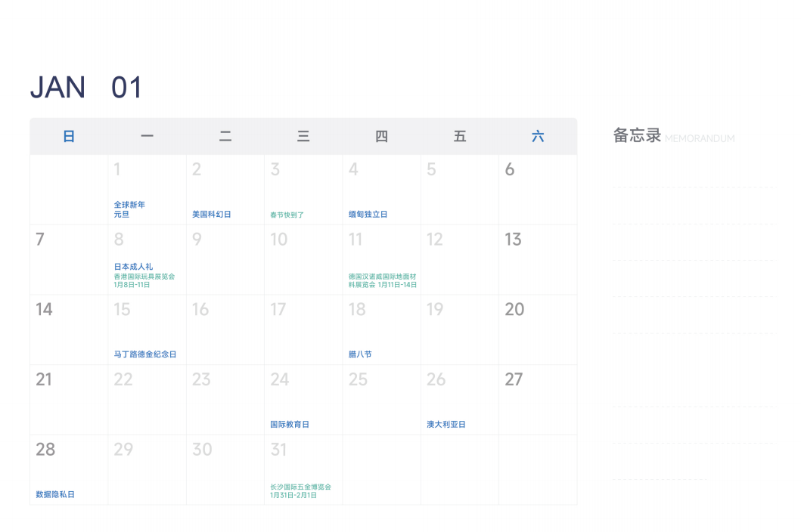Image resolution: width=801 pixels, height=532 pixels.
Task: Open the 日本成人礼 event on January 8
Action: (x=133, y=267)
